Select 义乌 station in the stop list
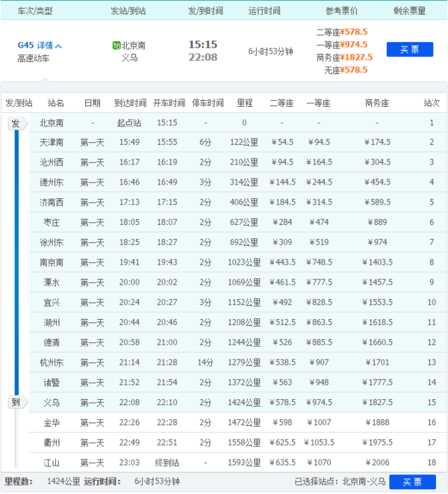448x494 pixels. pos(52,403)
